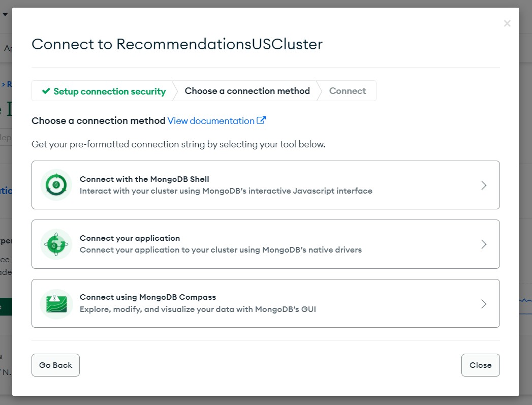
Task: Expand the Connect your application chevron
Action: (484, 244)
